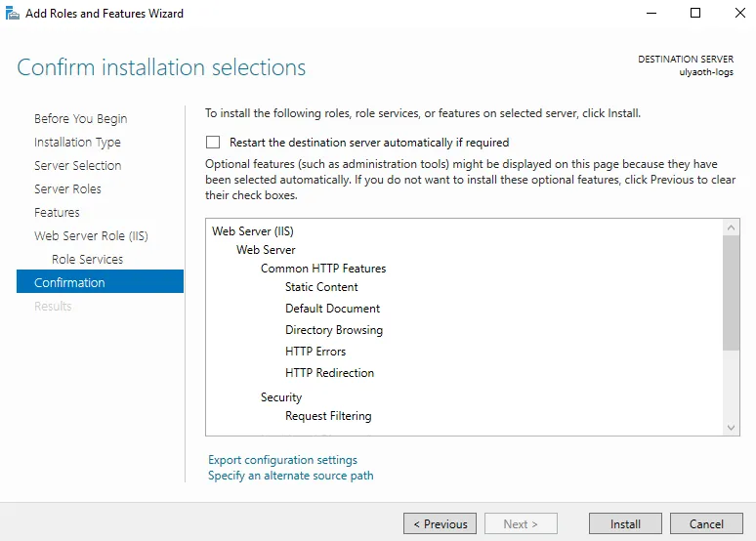Click the Cancel button
Viewport: 756px width, 541px height.
[706, 524]
